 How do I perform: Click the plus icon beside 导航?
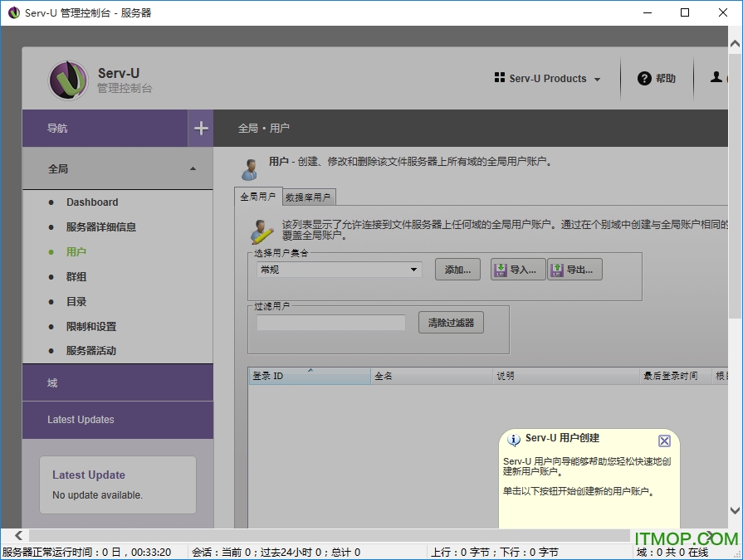201,128
